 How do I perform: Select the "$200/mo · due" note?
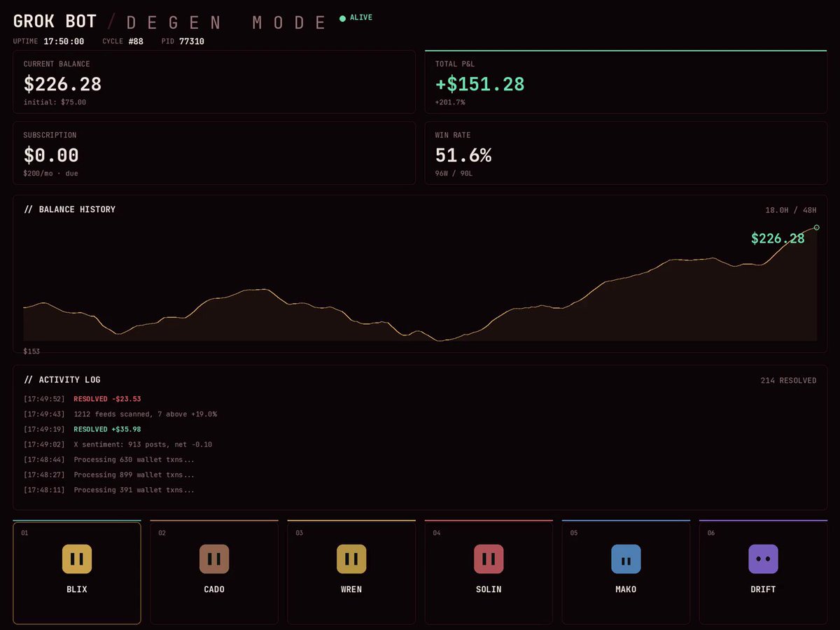pyautogui.click(x=51, y=173)
